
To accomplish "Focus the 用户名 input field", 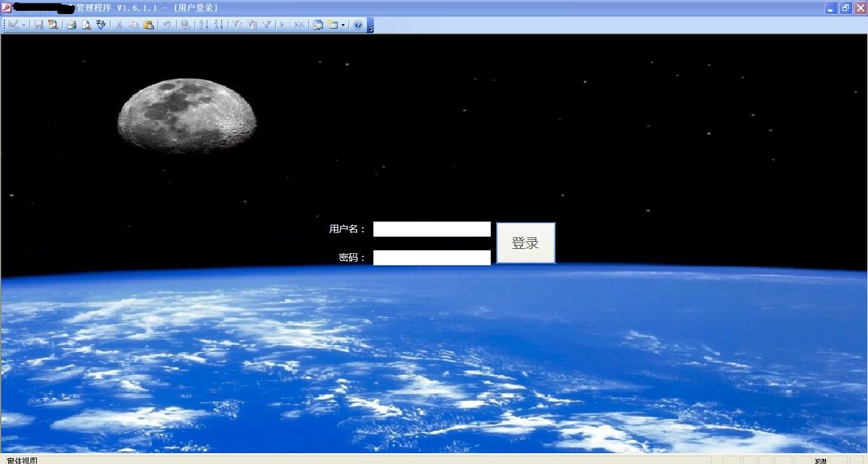I will click(x=432, y=229).
